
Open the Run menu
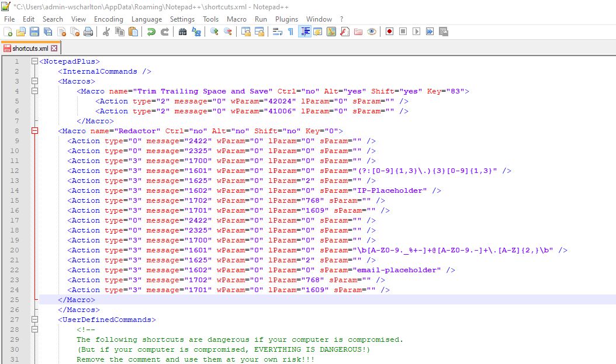[261, 19]
